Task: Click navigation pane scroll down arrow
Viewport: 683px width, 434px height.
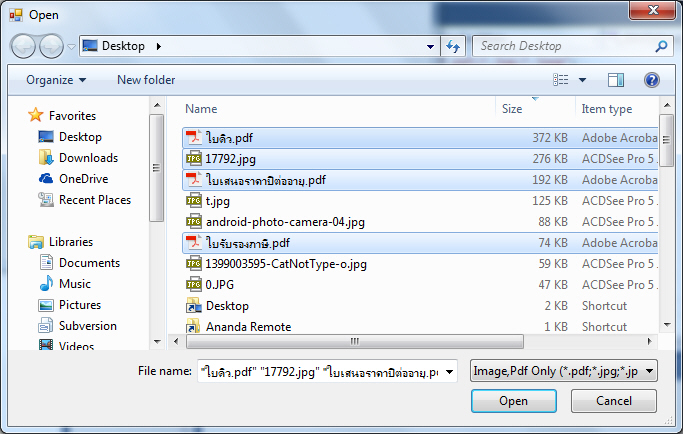Action: (x=157, y=342)
